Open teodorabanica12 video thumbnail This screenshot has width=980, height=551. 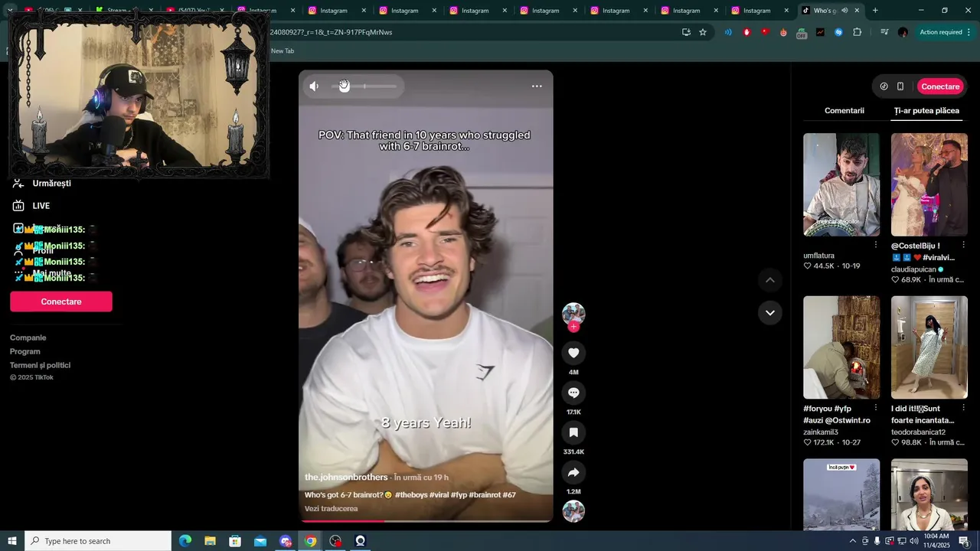pos(929,347)
